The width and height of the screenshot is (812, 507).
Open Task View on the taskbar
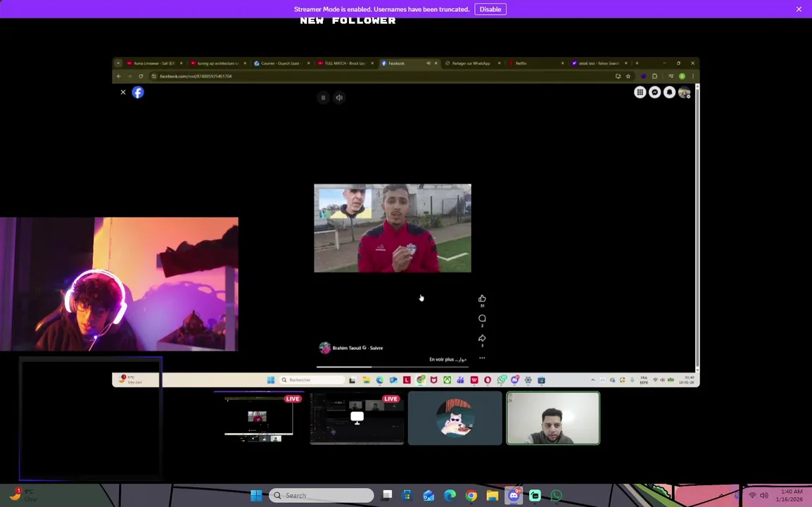[x=387, y=496]
